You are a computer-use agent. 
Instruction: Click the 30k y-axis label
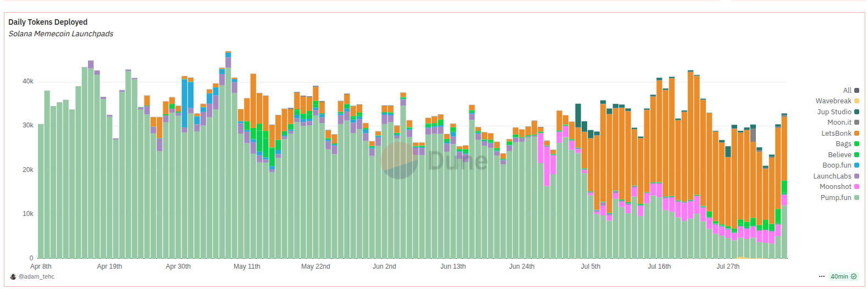[27, 125]
